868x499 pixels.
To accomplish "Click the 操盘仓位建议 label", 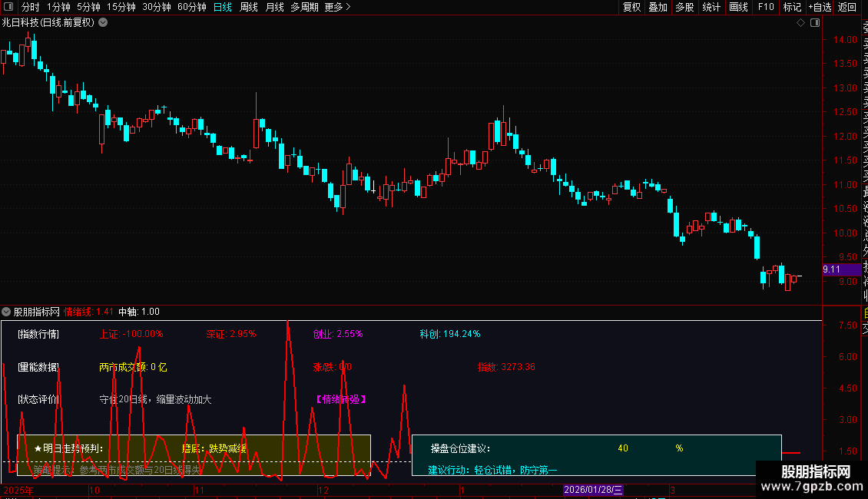I will [x=461, y=448].
